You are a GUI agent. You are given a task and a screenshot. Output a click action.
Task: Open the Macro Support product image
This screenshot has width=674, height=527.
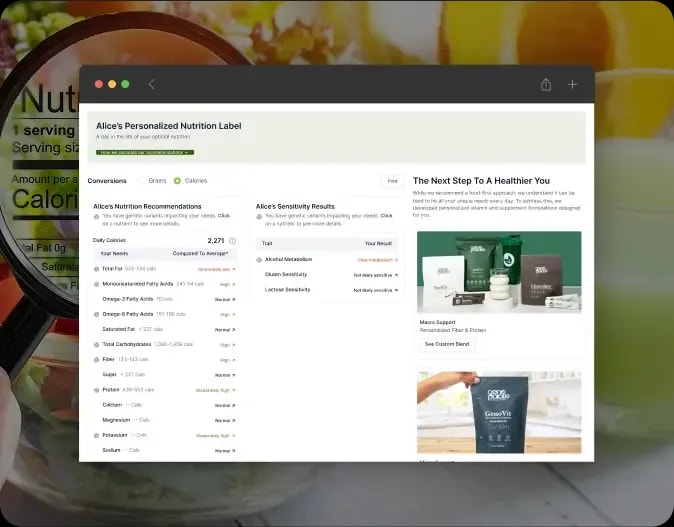point(499,272)
